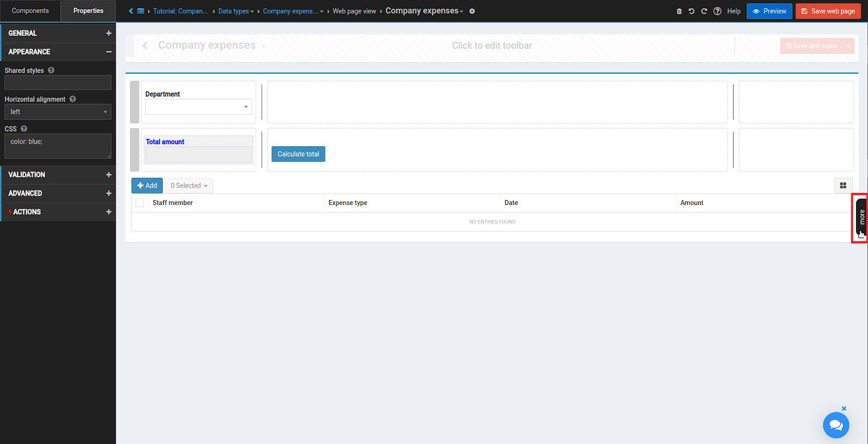Show help for Shared styles

(51, 70)
